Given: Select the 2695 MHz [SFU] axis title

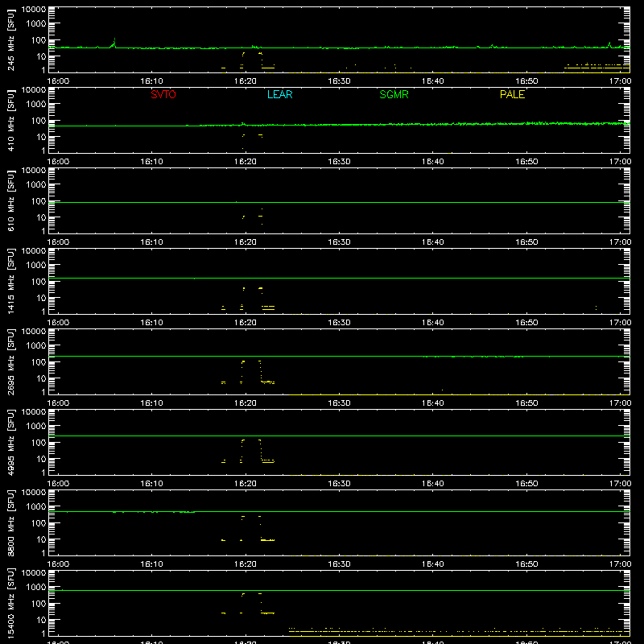Looking at the screenshot, I should coord(10,362).
